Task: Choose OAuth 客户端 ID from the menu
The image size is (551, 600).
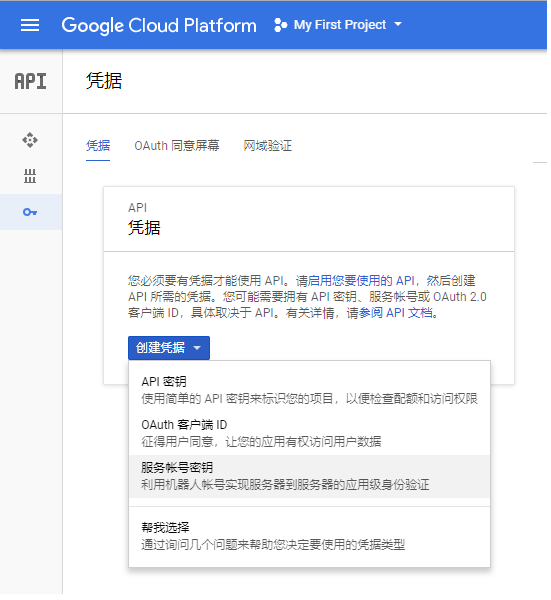Action: 310,433
